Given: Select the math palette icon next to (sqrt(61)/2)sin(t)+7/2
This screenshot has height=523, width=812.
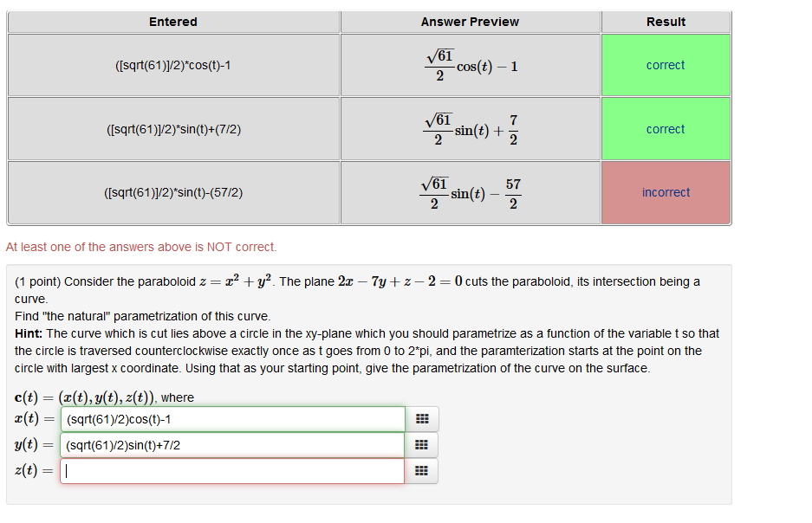Looking at the screenshot, I should [x=422, y=444].
